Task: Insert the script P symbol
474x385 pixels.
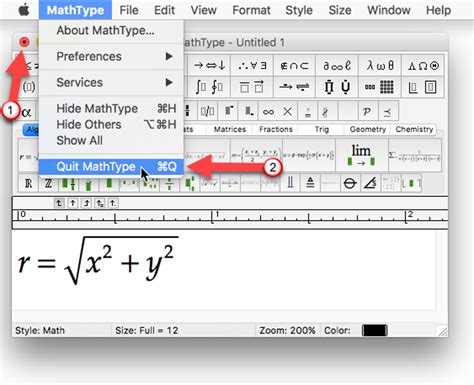Action: (x=367, y=111)
